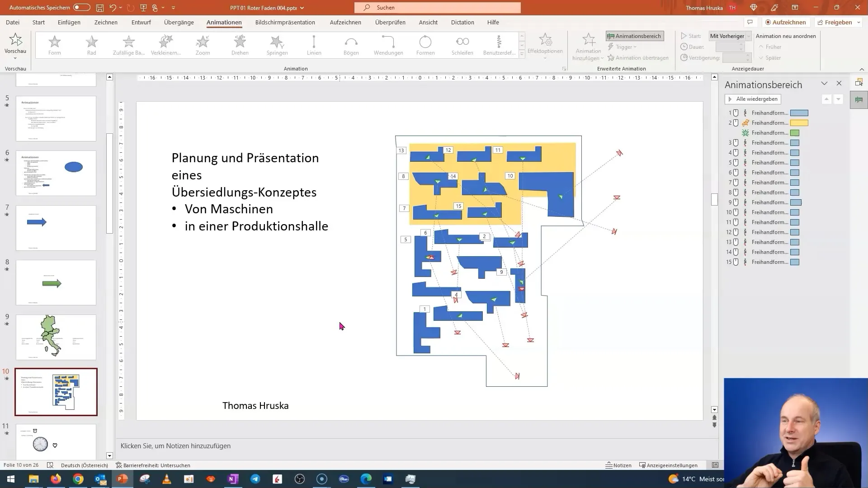Open the Animation hinzufügen dropdown
The image size is (868, 488).
(x=588, y=47)
